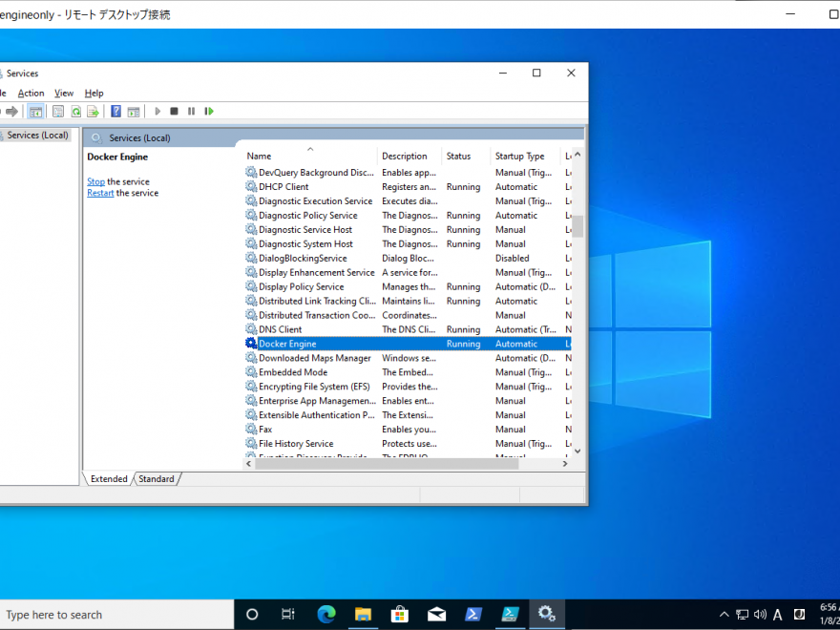Select the DialogBlockingService row
The image size is (840, 630).
click(408, 259)
